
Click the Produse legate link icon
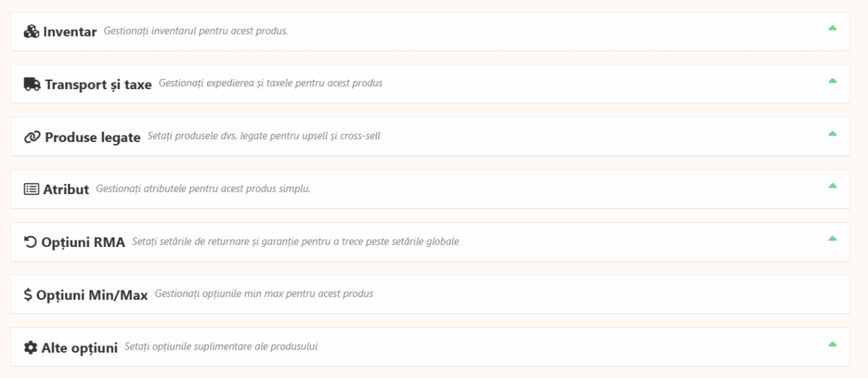point(32,137)
